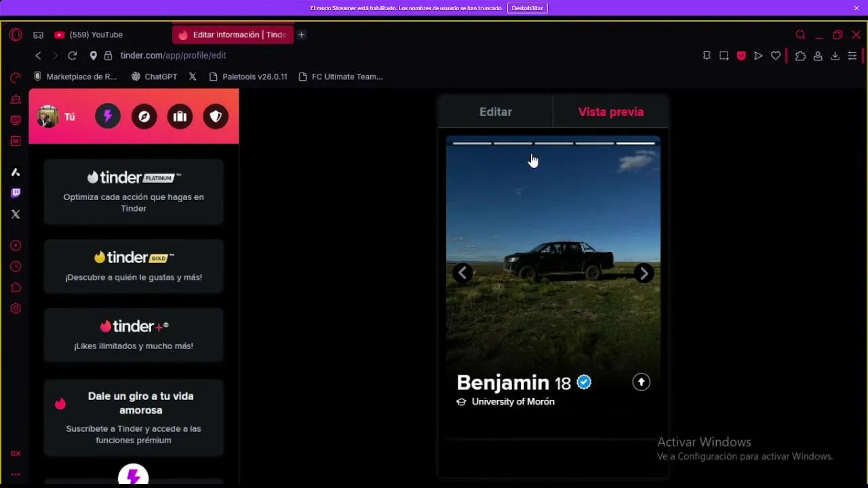Open sidebar three-dots more options
The height and width of the screenshot is (488, 868).
pyautogui.click(x=16, y=474)
